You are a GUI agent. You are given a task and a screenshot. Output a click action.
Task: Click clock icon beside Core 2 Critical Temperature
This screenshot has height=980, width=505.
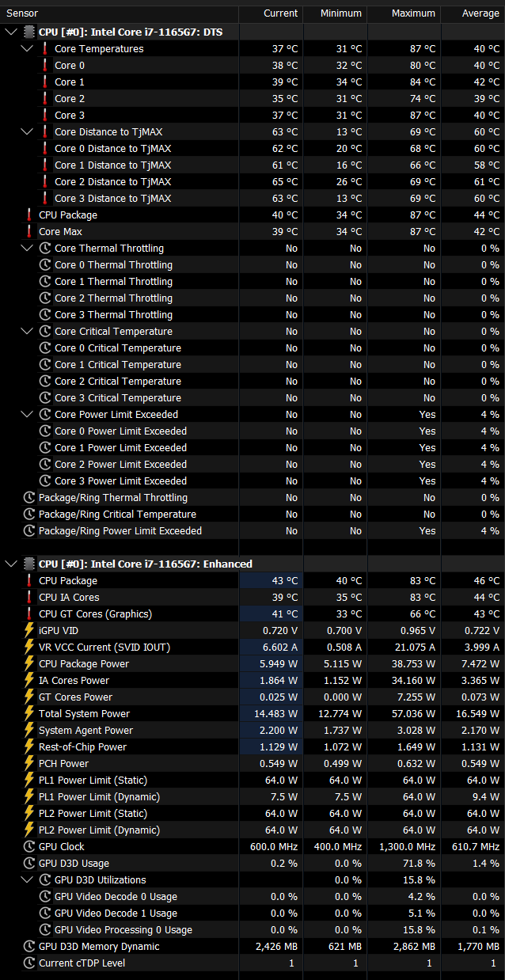point(45,381)
